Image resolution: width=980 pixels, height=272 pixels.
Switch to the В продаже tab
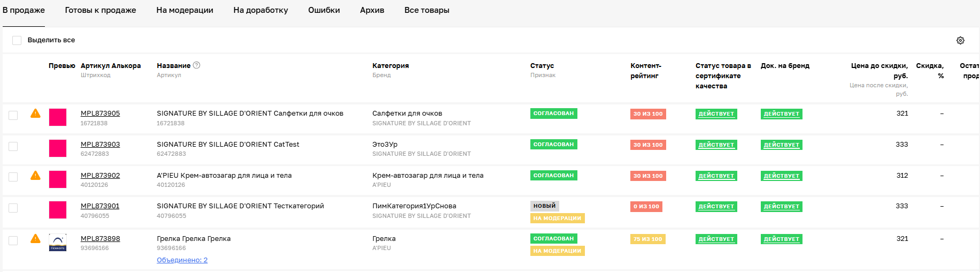(x=24, y=10)
